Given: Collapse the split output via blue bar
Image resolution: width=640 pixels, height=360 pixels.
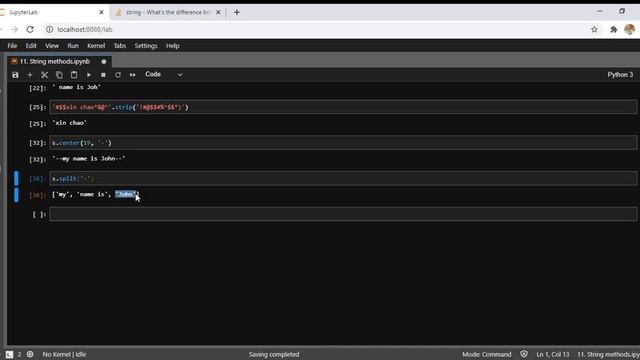Looking at the screenshot, I should [16, 195].
